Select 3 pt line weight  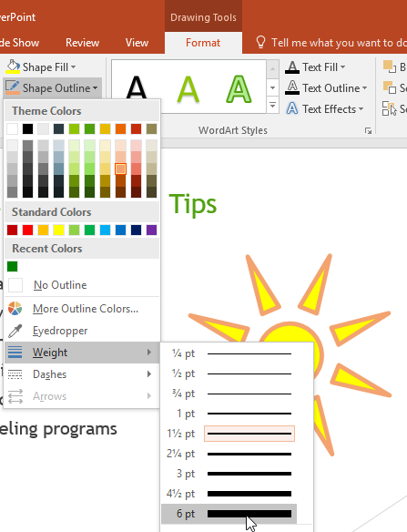[229, 474]
